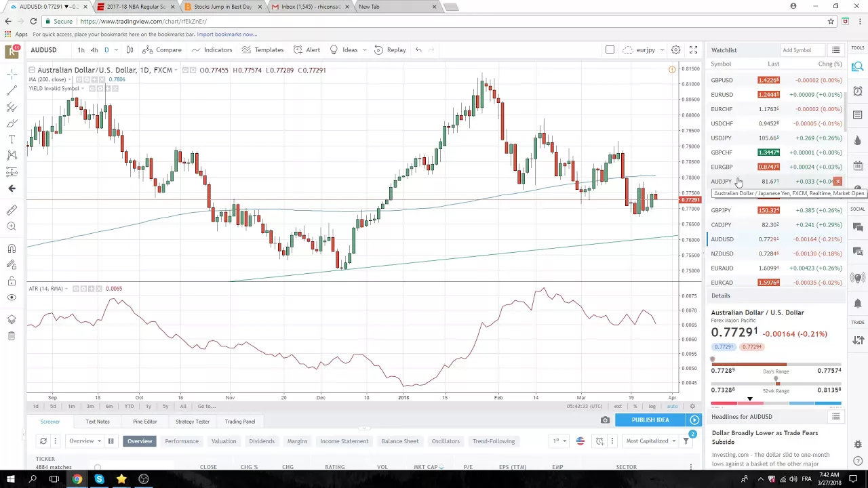Viewport: 868px width, 488px height.
Task: Create a price Alert
Action: (x=307, y=49)
